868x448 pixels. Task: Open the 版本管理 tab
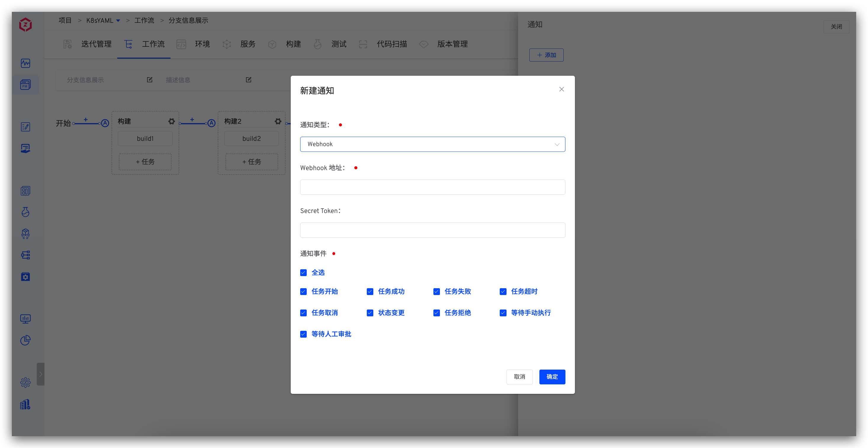pos(452,44)
